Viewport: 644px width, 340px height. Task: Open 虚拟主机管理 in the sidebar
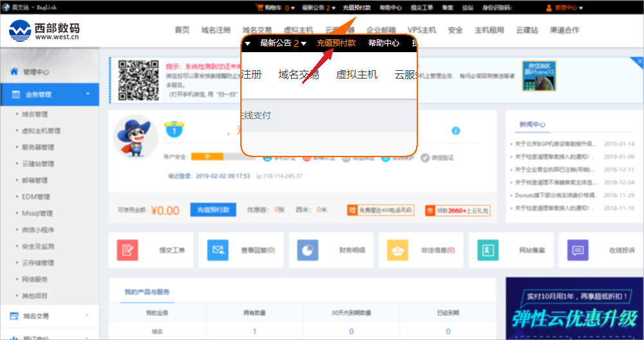[x=41, y=131]
